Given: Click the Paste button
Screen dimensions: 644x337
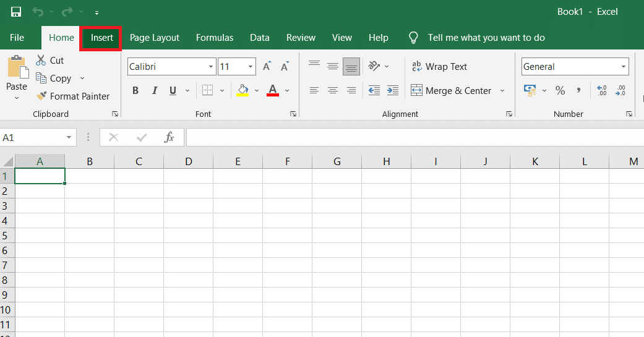Looking at the screenshot, I should coord(17,77).
